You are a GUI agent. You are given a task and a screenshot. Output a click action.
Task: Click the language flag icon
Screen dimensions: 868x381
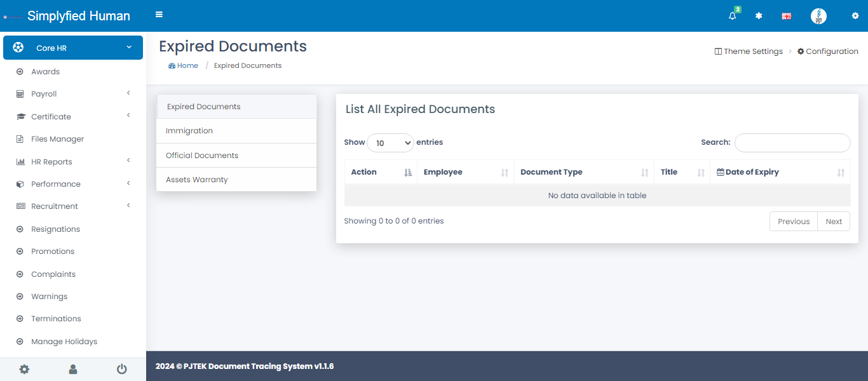[x=786, y=17]
